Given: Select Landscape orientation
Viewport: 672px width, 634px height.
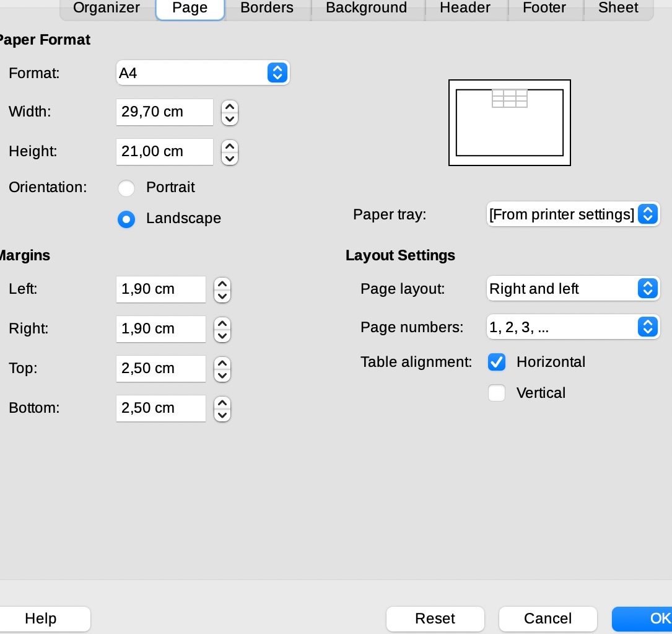Looking at the screenshot, I should [126, 219].
